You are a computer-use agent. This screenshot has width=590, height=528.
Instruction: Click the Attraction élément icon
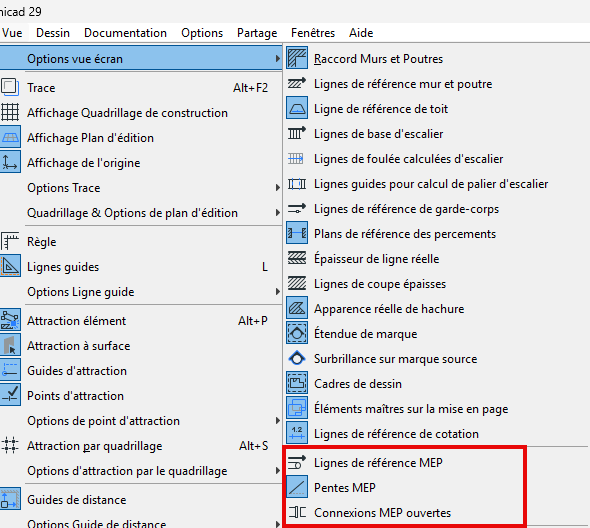(x=10, y=321)
